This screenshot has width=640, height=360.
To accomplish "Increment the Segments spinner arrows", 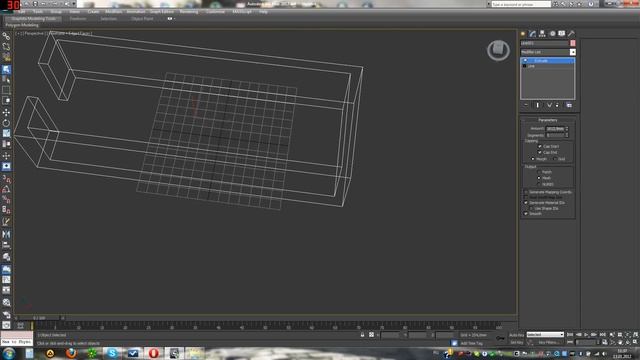I will tap(567, 134).
